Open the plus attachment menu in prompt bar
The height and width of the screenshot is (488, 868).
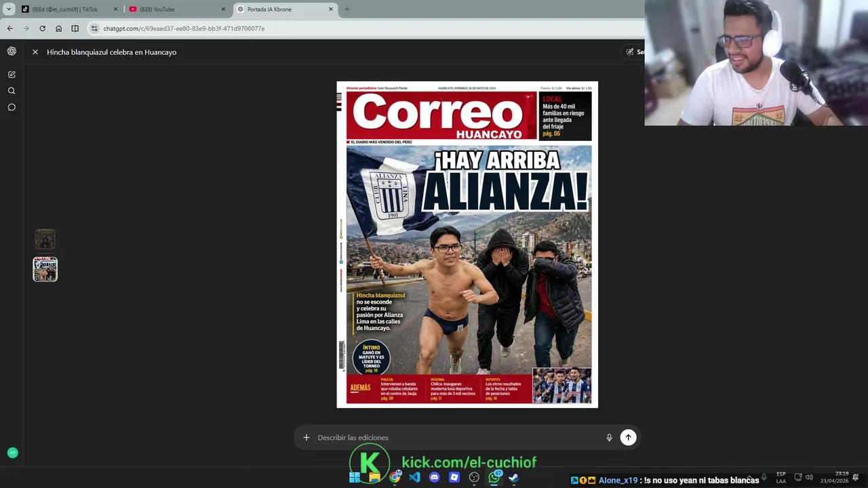[x=307, y=438]
